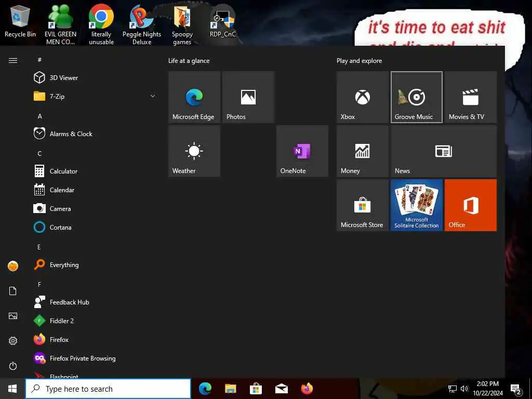The width and height of the screenshot is (532, 399).
Task: Open Pictures from the Start sidebar
Action: click(13, 316)
